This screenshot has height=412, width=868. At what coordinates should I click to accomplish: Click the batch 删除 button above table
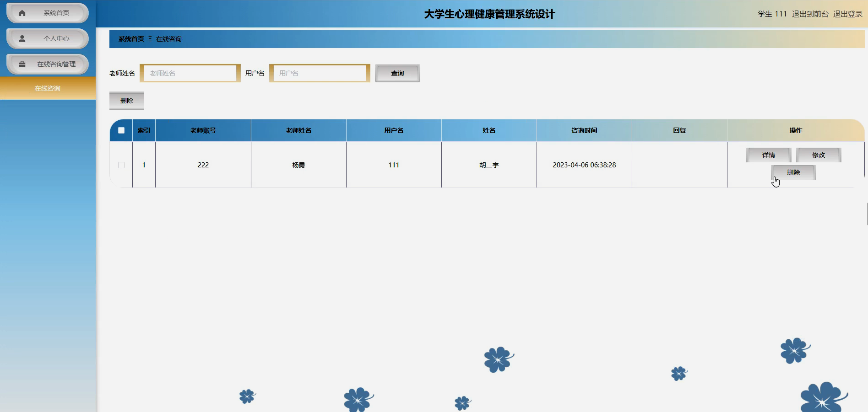(127, 101)
